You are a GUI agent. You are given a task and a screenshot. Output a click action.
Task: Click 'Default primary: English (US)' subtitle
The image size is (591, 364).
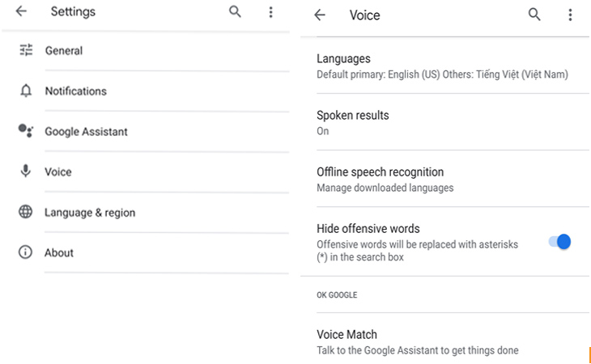point(378,74)
